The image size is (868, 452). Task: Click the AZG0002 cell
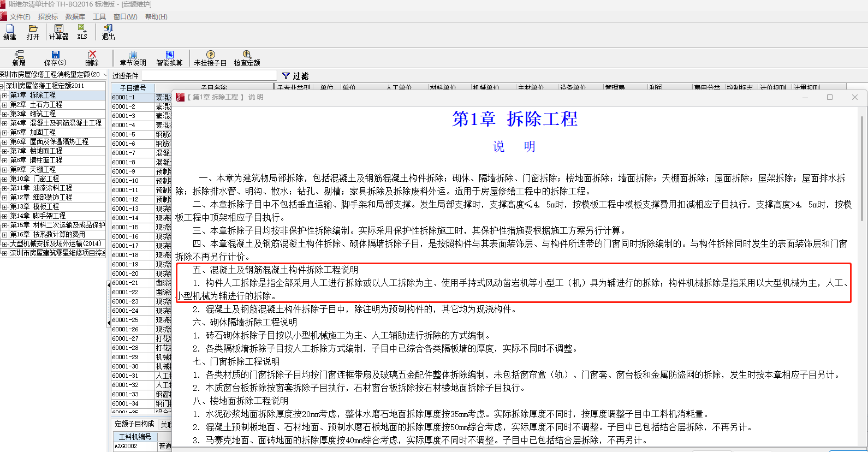pos(135,447)
